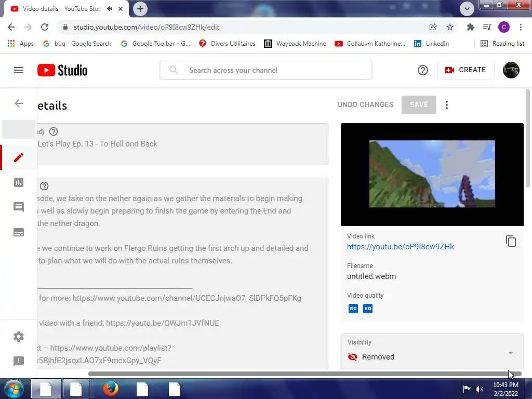The width and height of the screenshot is (532, 399).
Task: Open Send feedback icon in sidebar
Action: tap(19, 361)
